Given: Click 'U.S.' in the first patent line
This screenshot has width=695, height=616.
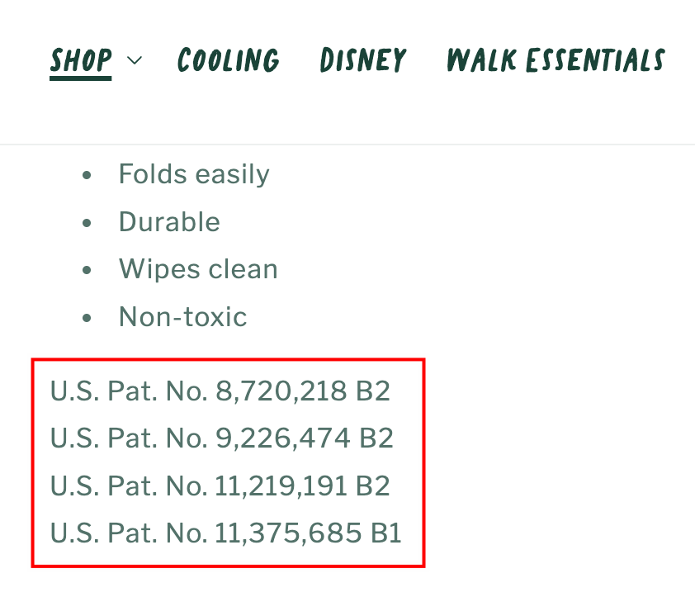Looking at the screenshot, I should (x=75, y=391).
